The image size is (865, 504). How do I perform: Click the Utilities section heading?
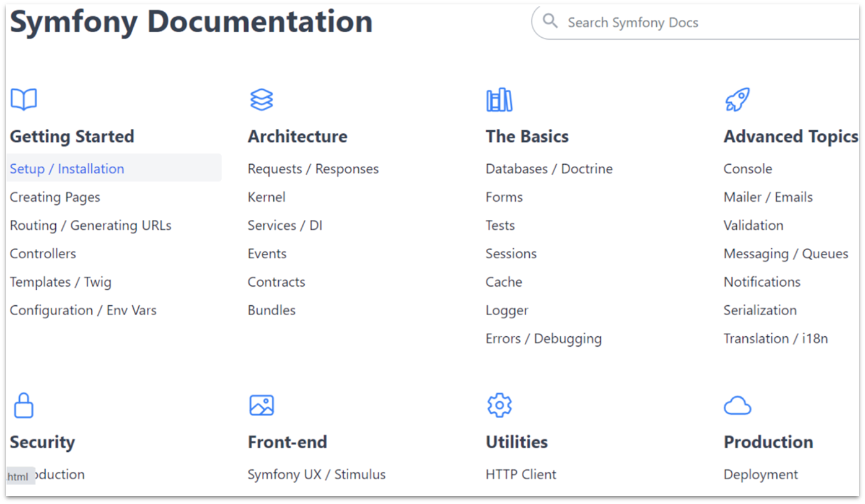517,442
